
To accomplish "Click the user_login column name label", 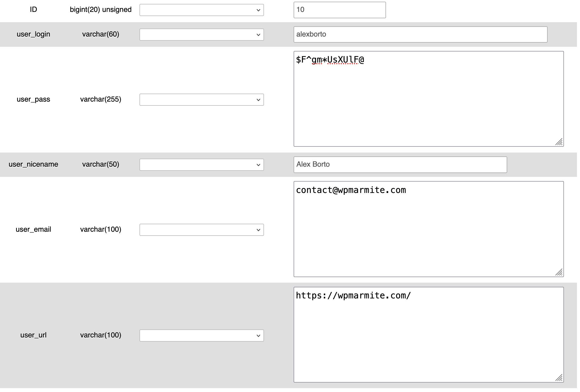I will click(33, 34).
